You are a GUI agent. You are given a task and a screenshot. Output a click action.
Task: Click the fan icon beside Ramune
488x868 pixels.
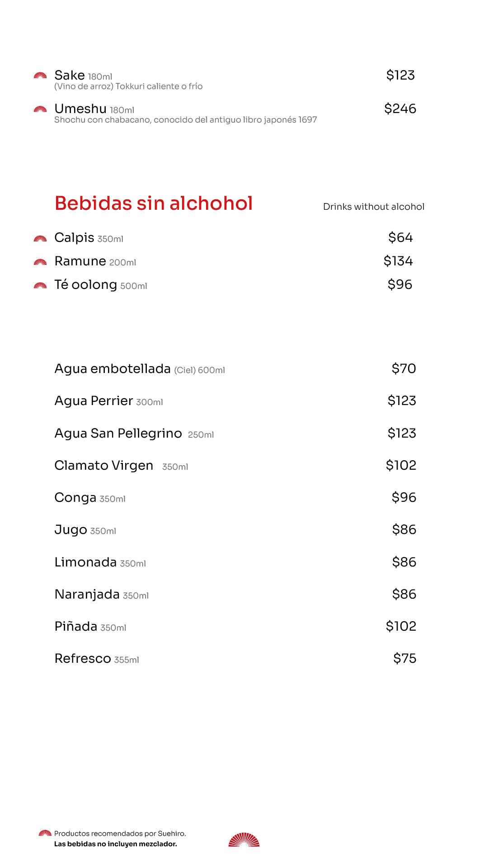40,262
